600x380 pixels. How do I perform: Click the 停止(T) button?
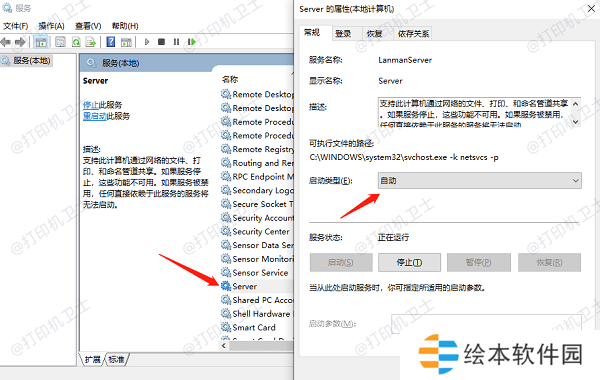coord(409,263)
